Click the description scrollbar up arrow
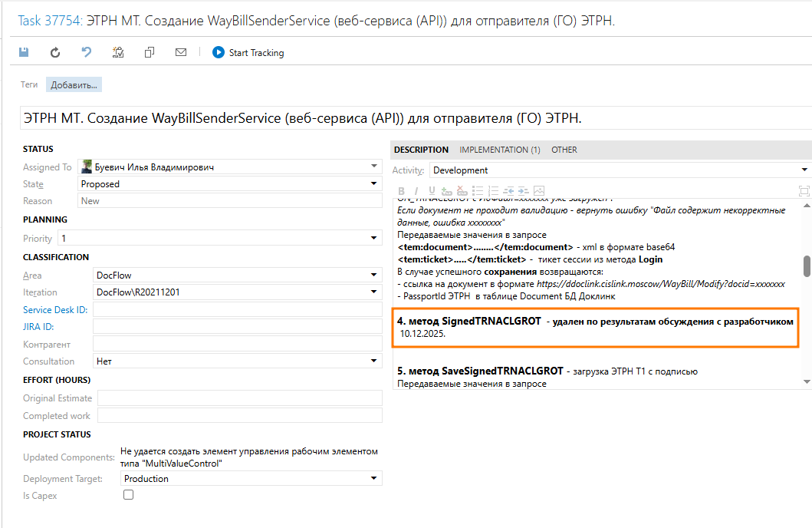This screenshot has width=812, height=528. pyautogui.click(x=807, y=206)
